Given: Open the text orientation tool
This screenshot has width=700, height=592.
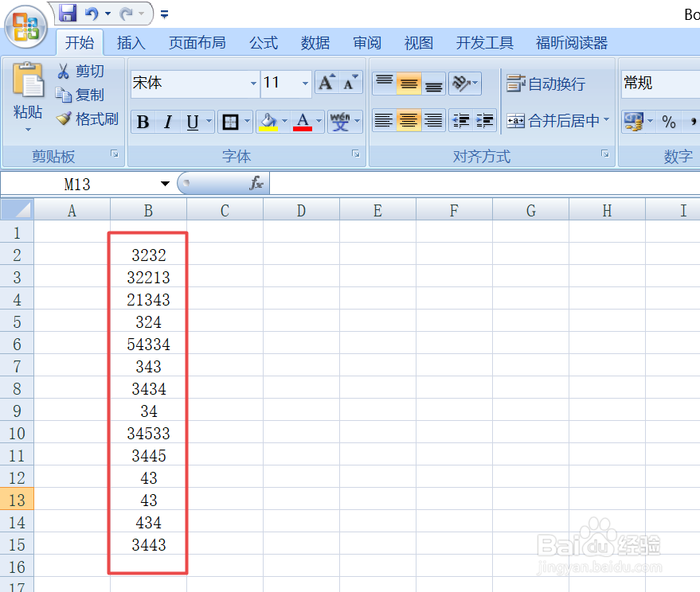Looking at the screenshot, I should click(x=465, y=83).
